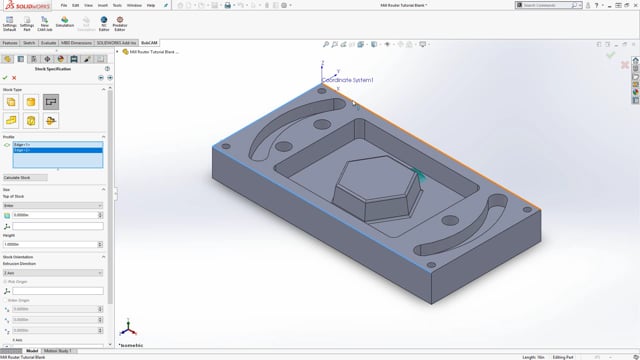640x360 pixels.
Task: Confirm with green checkmark in viewport corner
Action: pyautogui.click(x=611, y=55)
